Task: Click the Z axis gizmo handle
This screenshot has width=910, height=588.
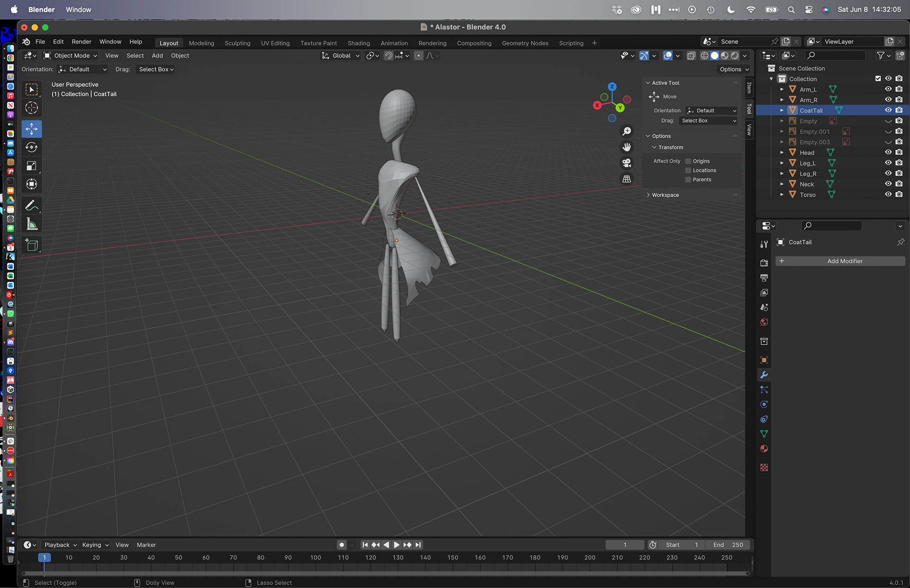Action: (612, 87)
